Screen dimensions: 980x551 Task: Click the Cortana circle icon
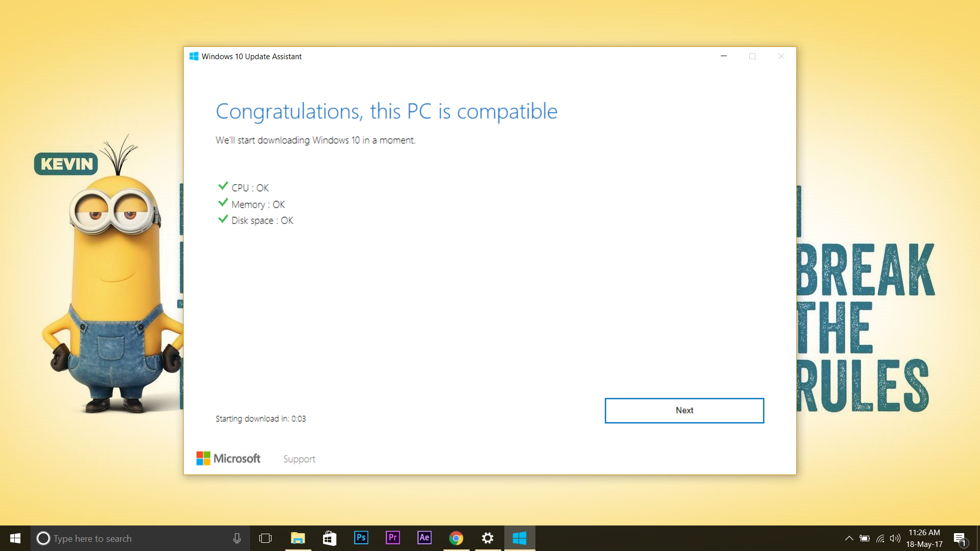[43, 538]
